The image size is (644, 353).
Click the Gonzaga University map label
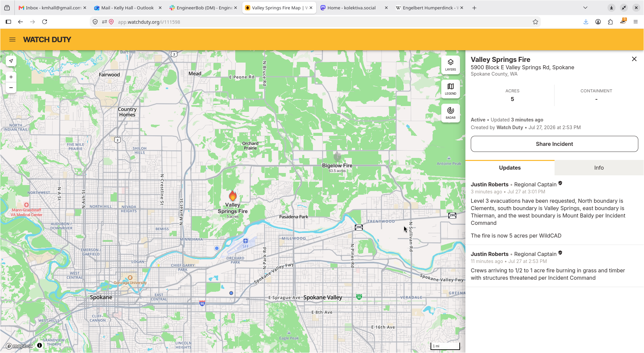130,282
